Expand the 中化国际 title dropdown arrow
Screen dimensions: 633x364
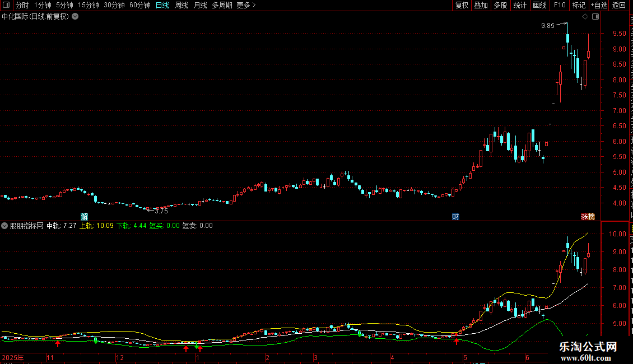pos(75,17)
